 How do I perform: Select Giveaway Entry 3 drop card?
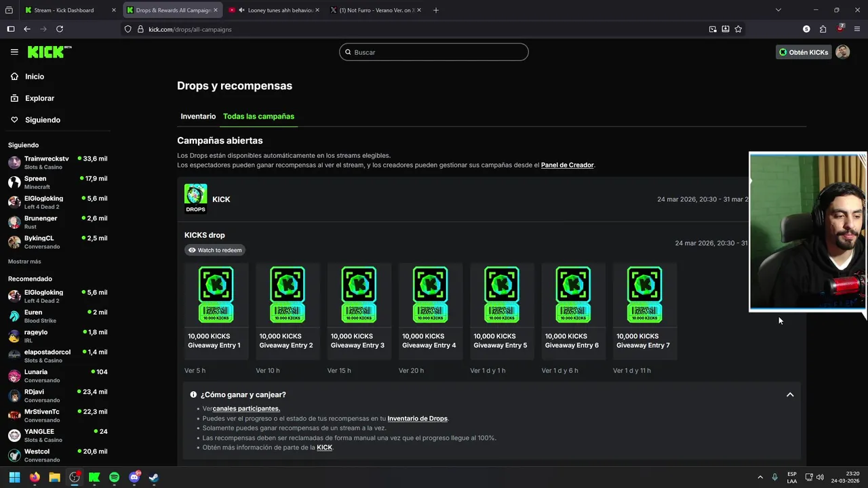click(x=359, y=310)
